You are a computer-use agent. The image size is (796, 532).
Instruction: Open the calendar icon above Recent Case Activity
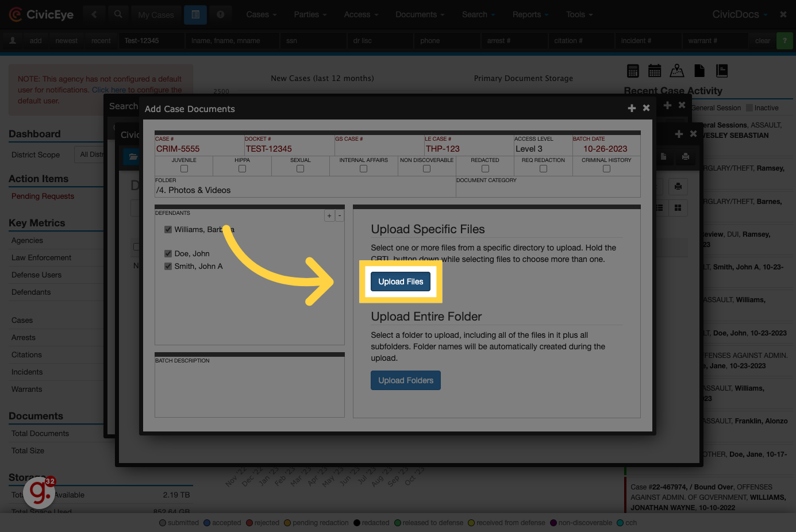click(655, 71)
